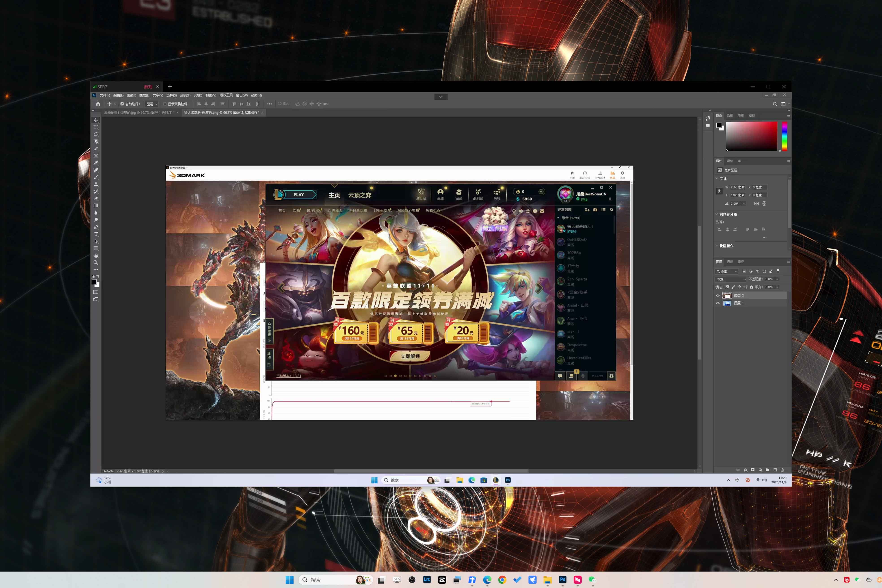Image resolution: width=882 pixels, height=588 pixels.
Task: Select the Zoom tool
Action: 96,262
